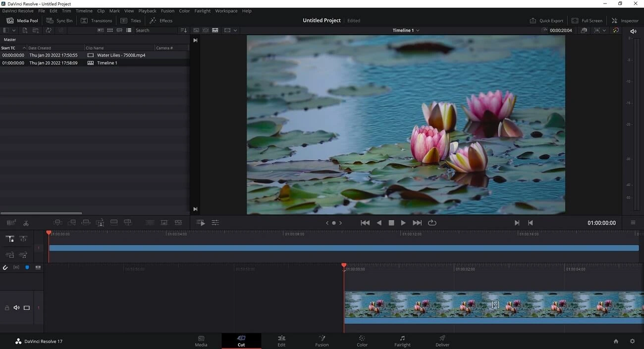This screenshot has width=644, height=349.
Task: Mute audio on track 1
Action: point(16,307)
